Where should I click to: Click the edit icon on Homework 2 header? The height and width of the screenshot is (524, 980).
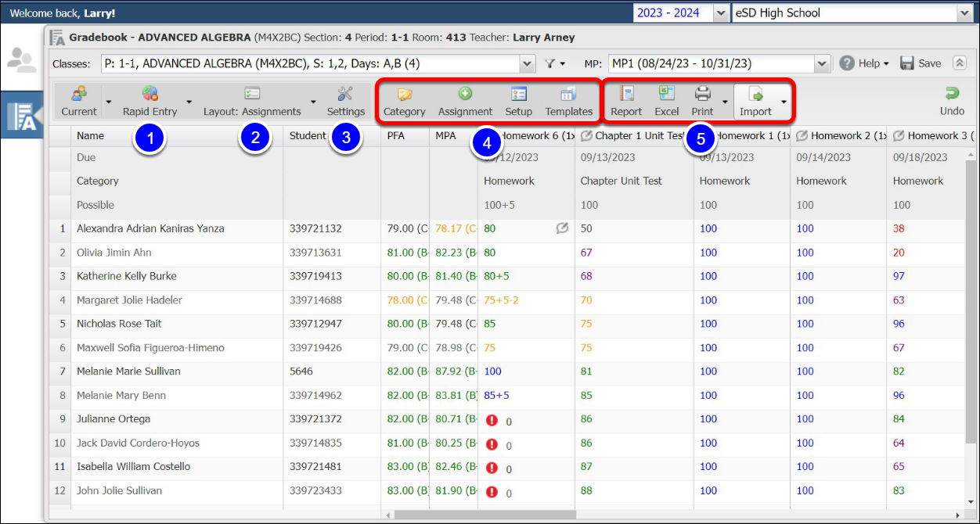point(802,136)
